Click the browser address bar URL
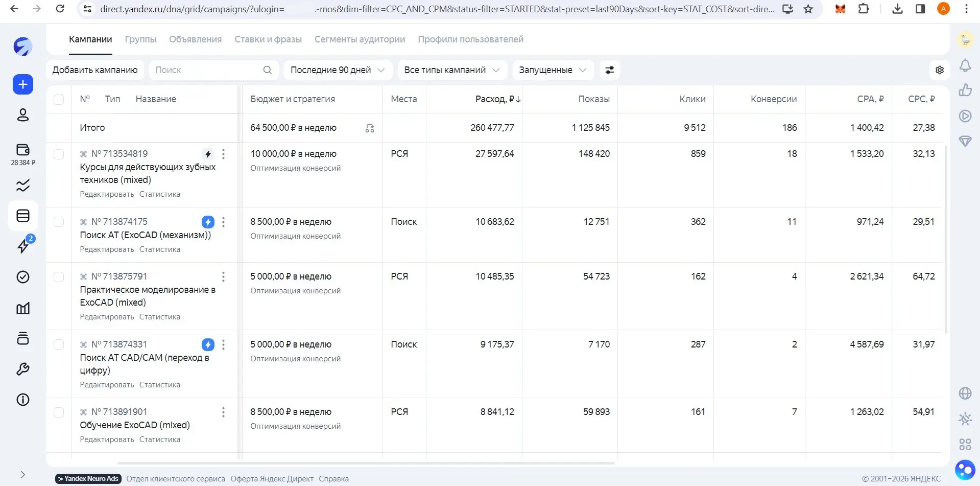 pos(437,9)
